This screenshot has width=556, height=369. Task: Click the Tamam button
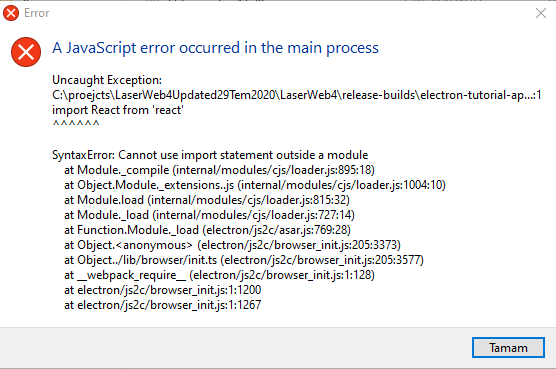508,347
